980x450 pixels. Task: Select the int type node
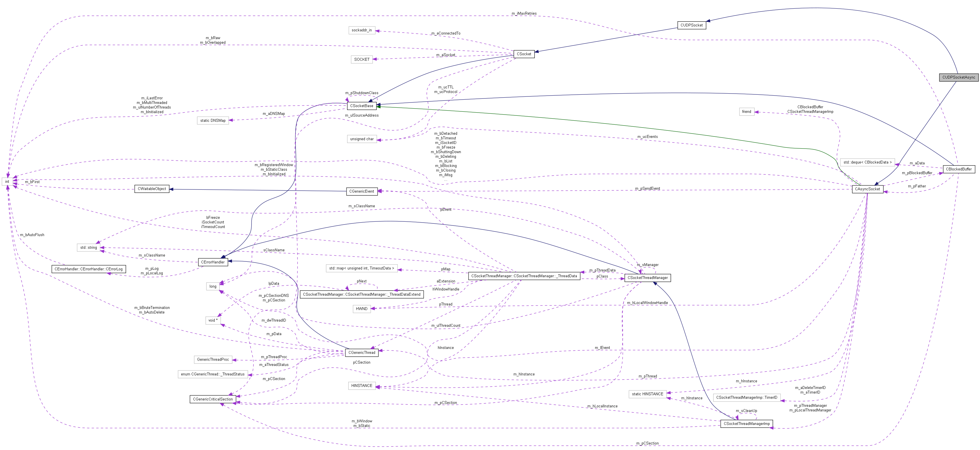[x=7, y=182]
